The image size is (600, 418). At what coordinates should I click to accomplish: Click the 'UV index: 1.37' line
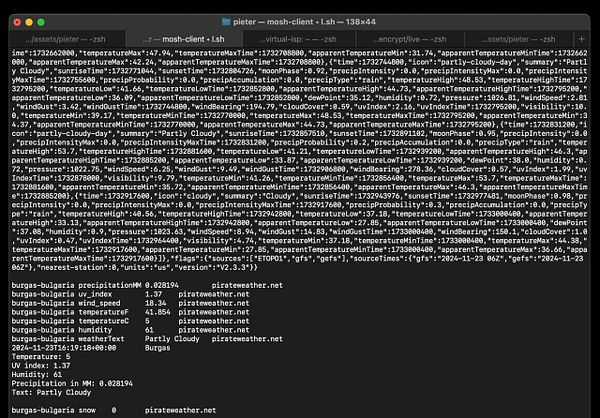coord(41,366)
